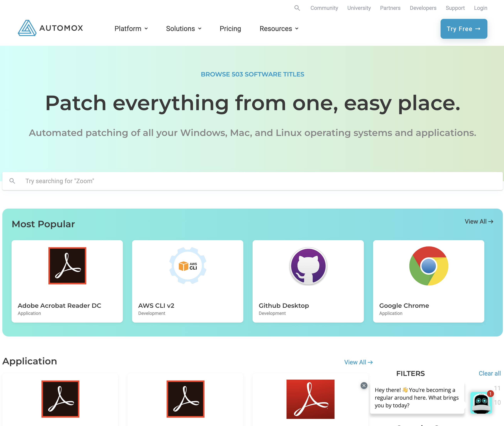The height and width of the screenshot is (426, 504).
Task: Open the header search magnifier icon
Action: pos(297,8)
